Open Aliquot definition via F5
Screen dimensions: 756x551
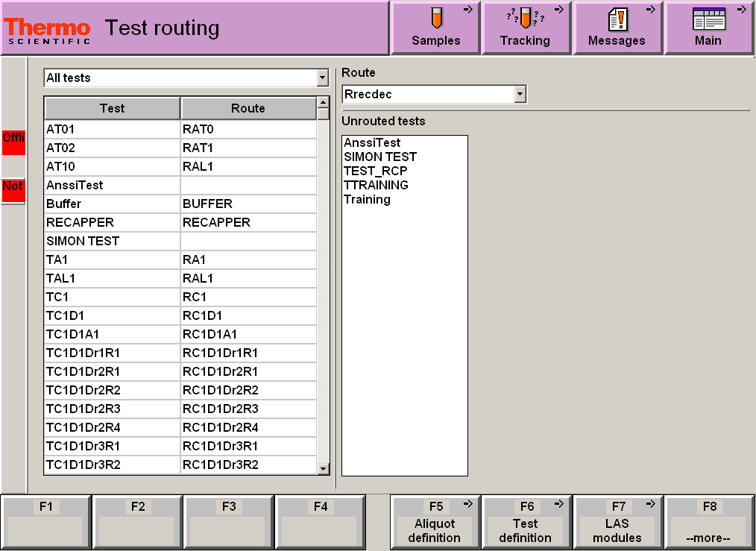(x=435, y=521)
